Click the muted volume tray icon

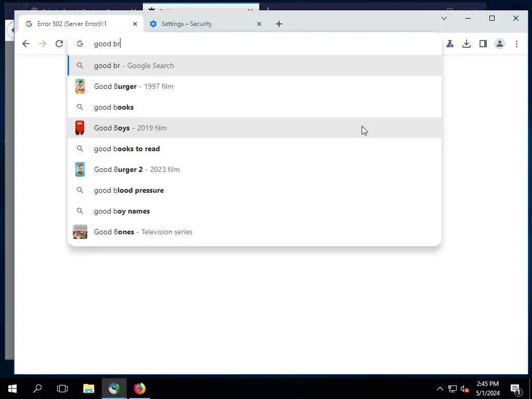[464, 389]
